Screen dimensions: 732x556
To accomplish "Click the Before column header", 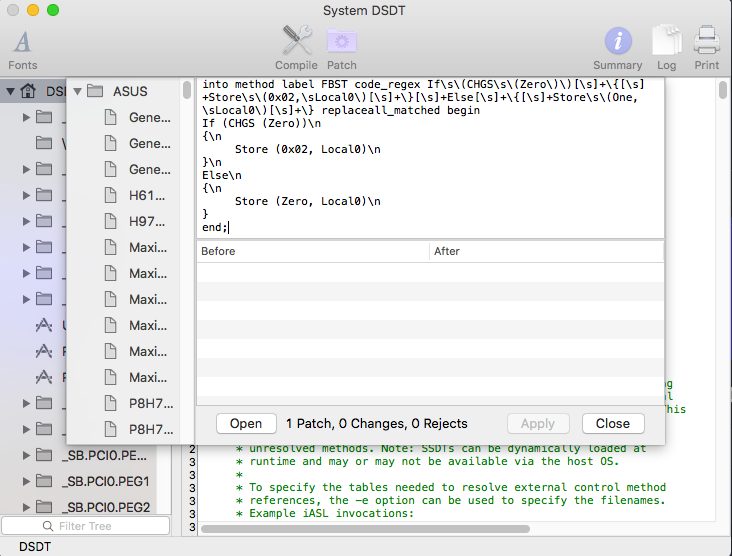I will pyautogui.click(x=312, y=251).
